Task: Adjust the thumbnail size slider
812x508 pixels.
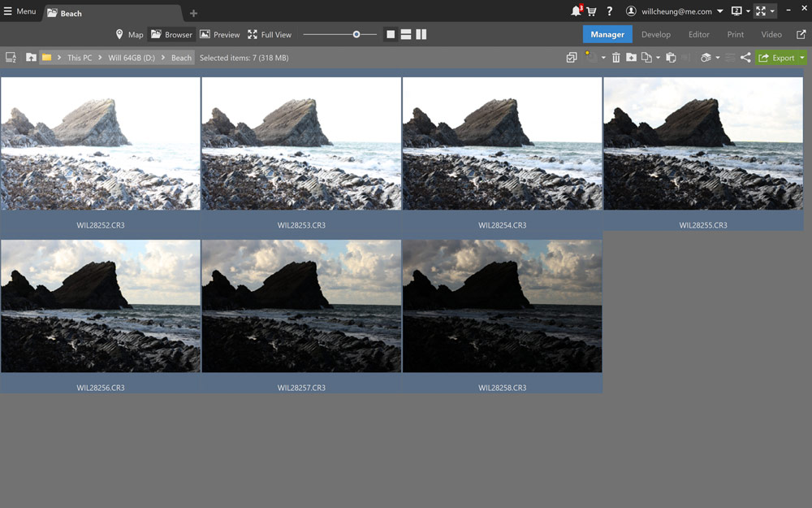Action: [356, 34]
